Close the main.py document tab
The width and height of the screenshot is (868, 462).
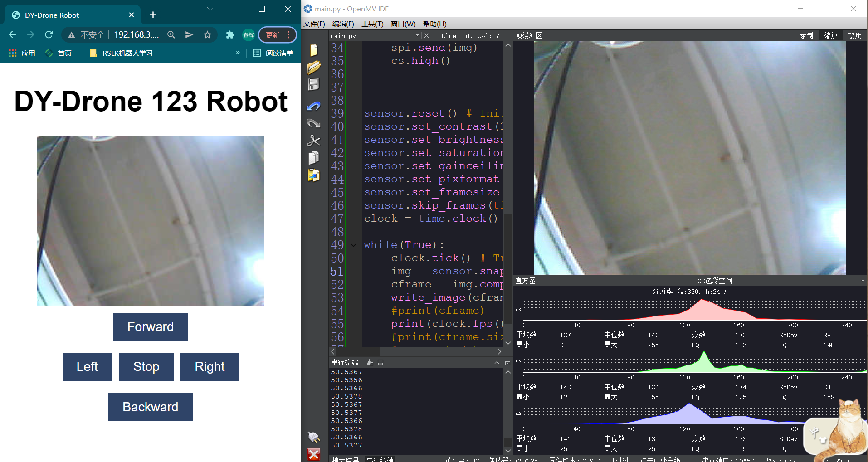(x=426, y=35)
